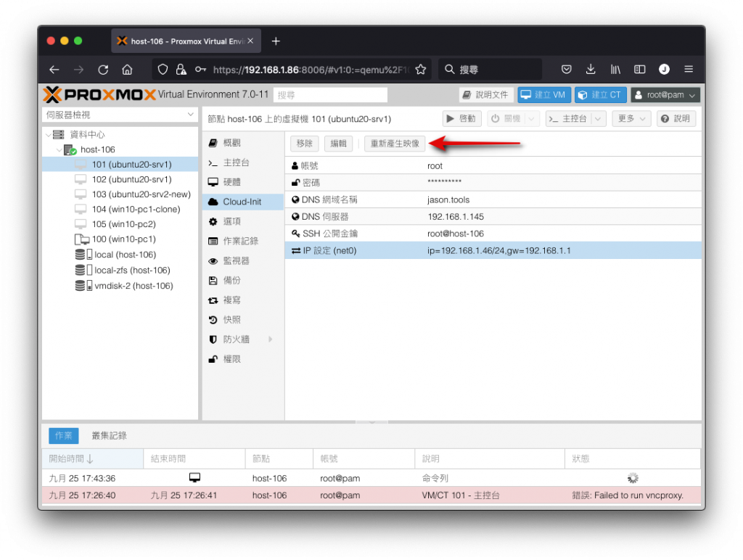
Task: Expand 防火牆 submenu arrow
Action: 271,339
